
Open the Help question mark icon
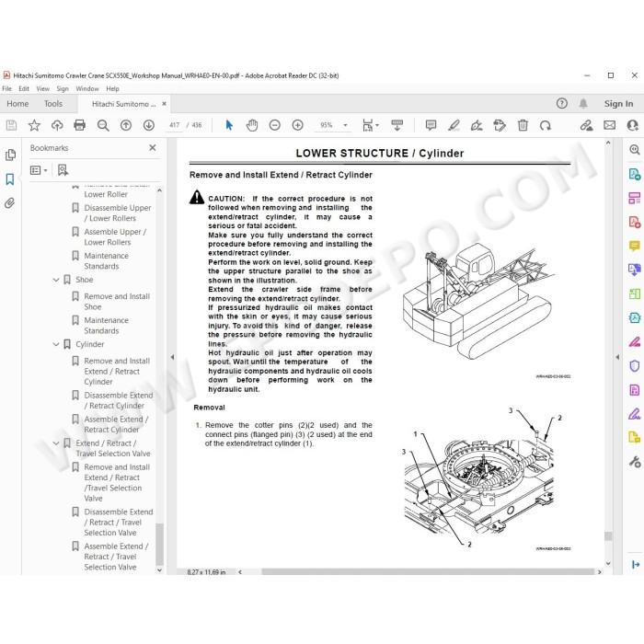561,103
